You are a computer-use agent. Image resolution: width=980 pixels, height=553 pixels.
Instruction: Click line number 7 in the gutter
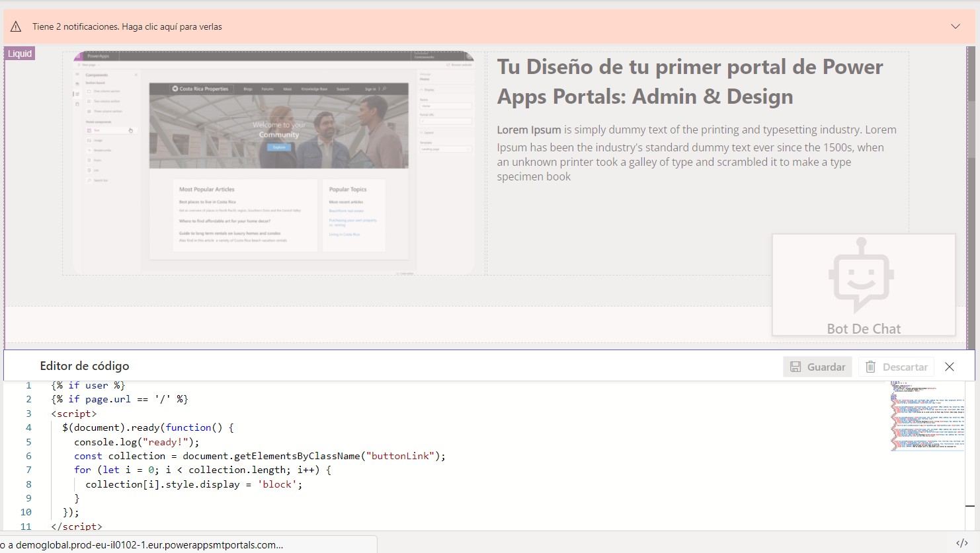pyautogui.click(x=28, y=470)
